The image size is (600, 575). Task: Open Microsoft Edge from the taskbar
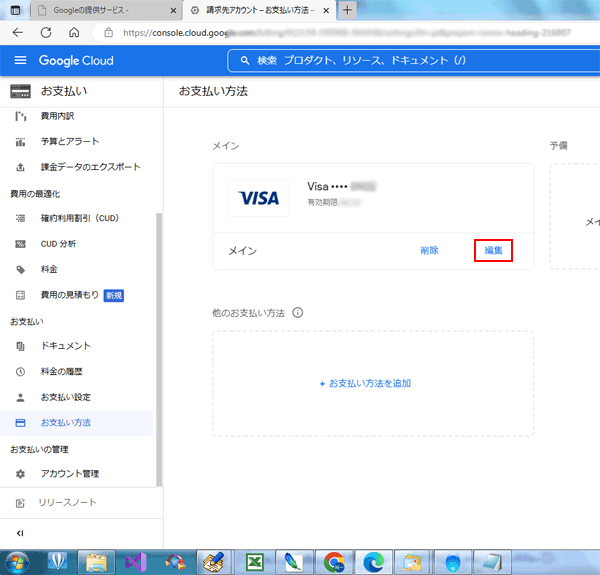tap(373, 562)
